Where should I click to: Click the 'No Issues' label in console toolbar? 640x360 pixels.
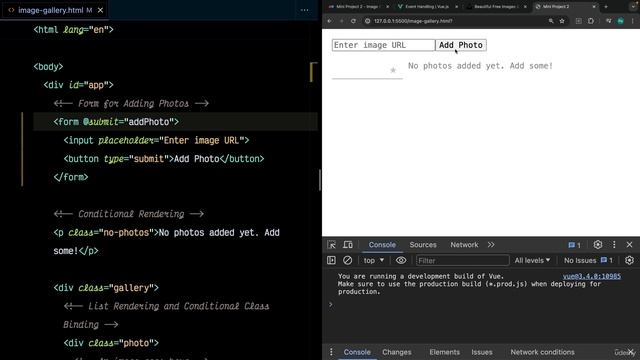tap(580, 260)
